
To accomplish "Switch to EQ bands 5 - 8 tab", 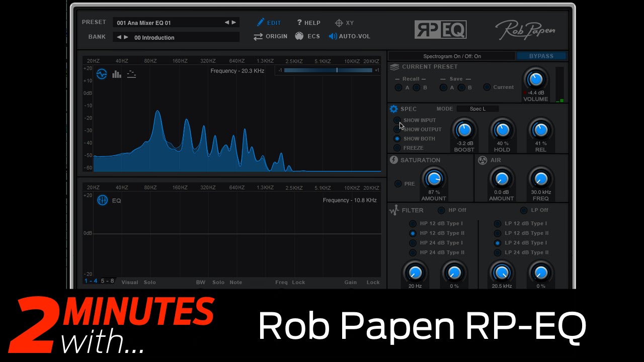I will [x=107, y=281].
